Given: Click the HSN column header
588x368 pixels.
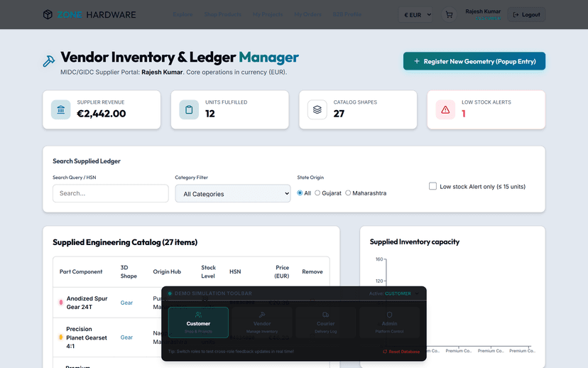Looking at the screenshot, I should [x=235, y=271].
